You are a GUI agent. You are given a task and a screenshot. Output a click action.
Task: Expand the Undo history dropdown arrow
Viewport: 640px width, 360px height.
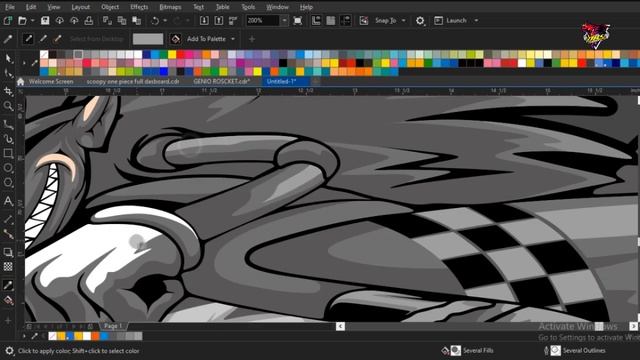coord(165,20)
